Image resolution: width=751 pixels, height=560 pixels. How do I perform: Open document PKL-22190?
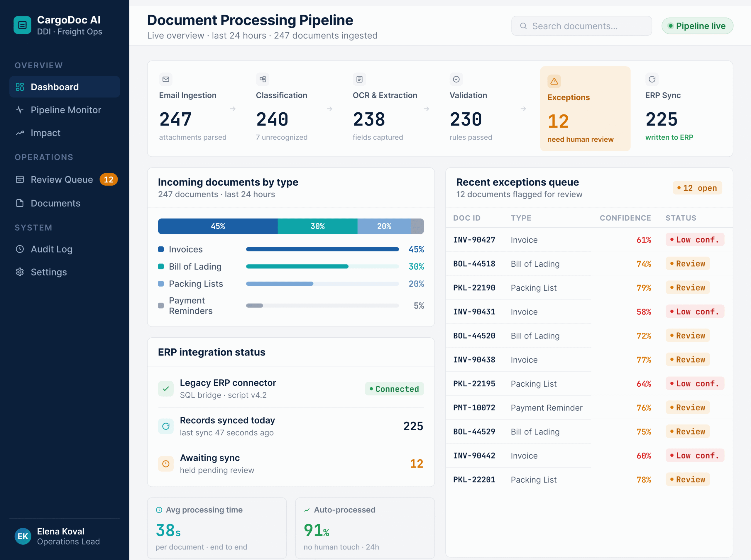[474, 288]
